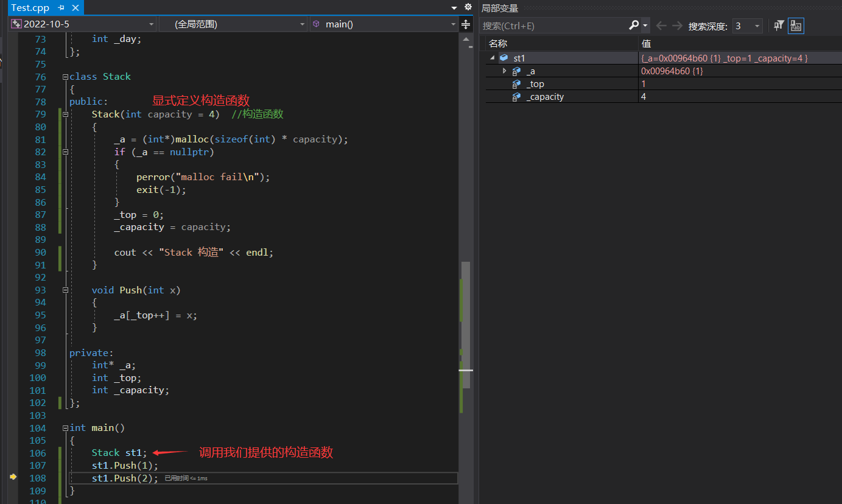
Task: Click the 局部变量 panel title
Action: click(500, 8)
